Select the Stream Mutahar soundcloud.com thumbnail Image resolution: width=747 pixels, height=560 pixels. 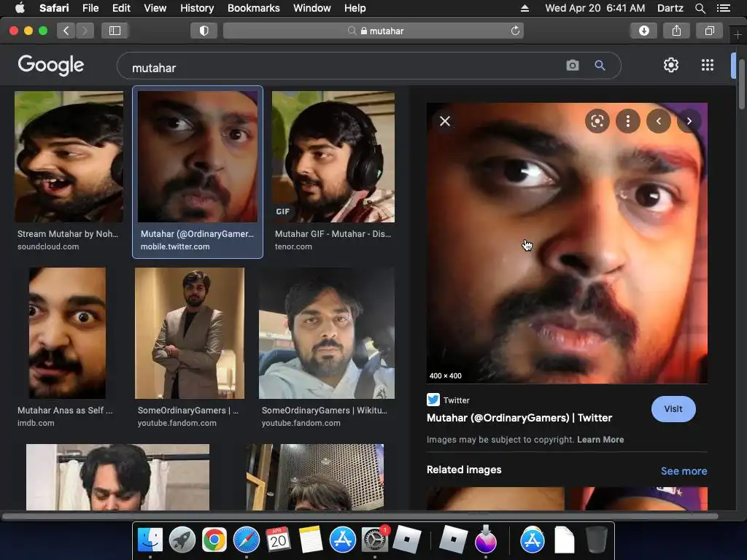(x=69, y=157)
